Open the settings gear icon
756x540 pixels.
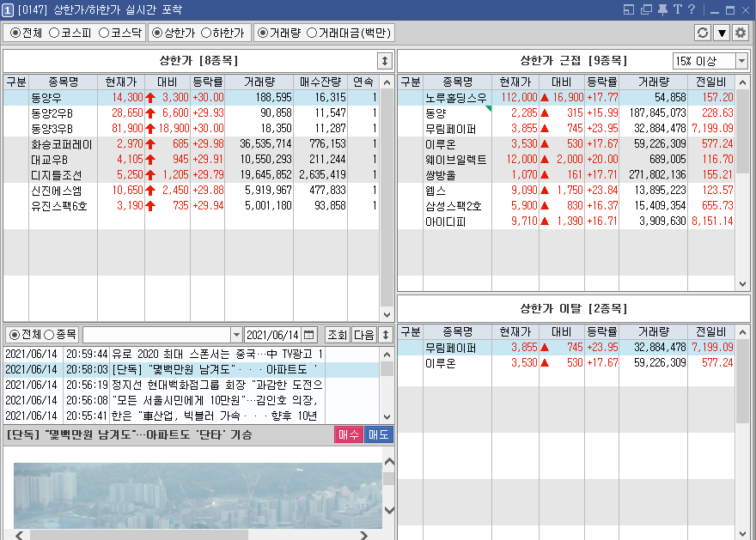pos(740,33)
